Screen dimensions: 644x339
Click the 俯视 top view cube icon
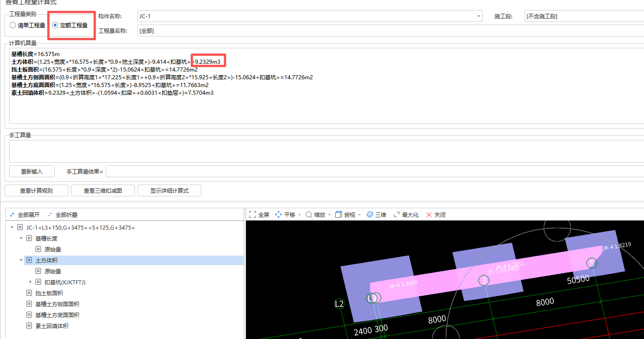tap(338, 215)
